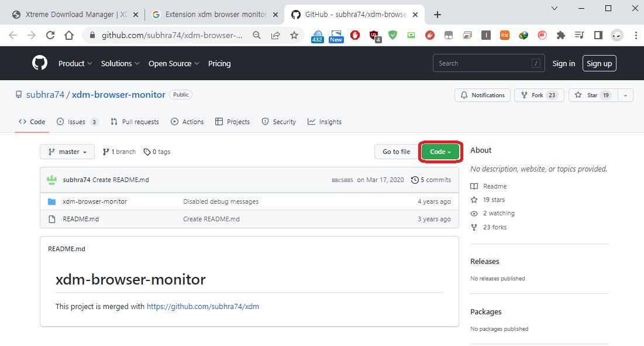Viewport: 644px width, 346px height.
Task: View 1 branch link
Action: coord(119,152)
